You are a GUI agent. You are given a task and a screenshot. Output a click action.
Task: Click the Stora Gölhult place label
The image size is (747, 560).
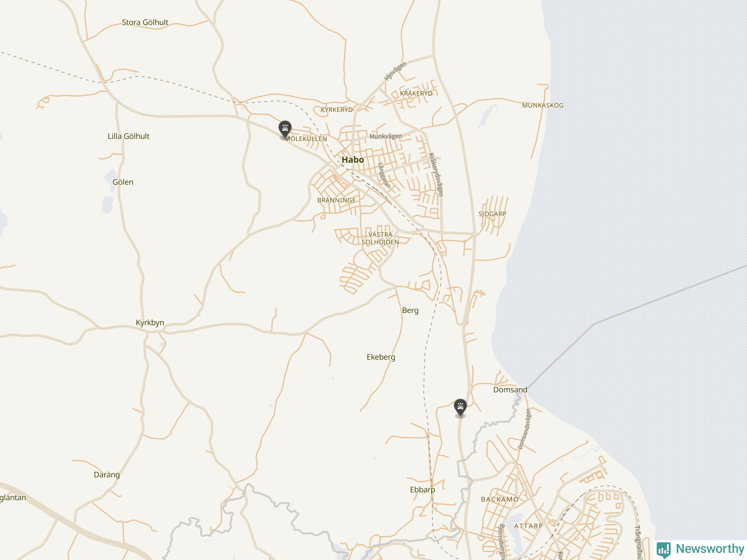(x=145, y=22)
